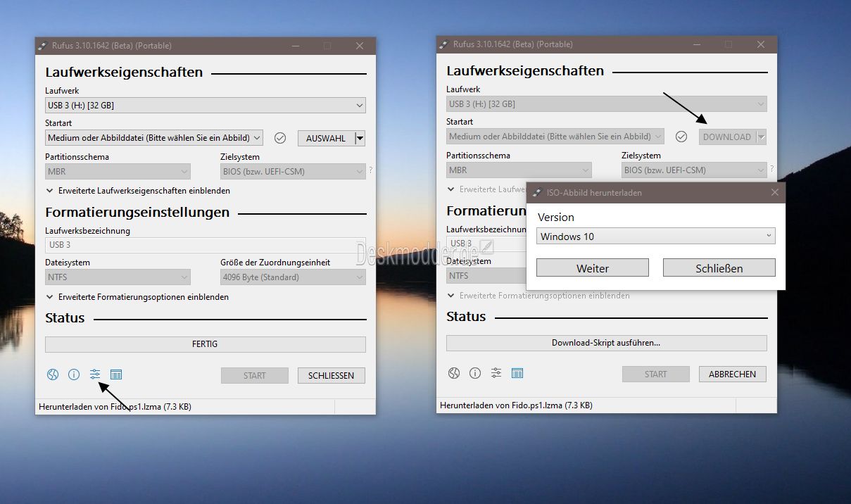Open Partitionsschema MBR dropdown in right window
The width and height of the screenshot is (851, 504).
click(x=519, y=170)
